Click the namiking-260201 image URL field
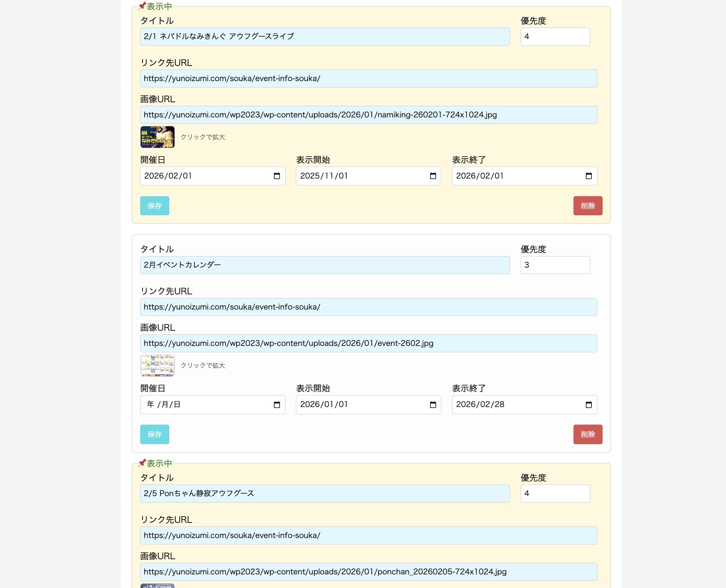Viewport: 726px width, 588px height. 368,115
